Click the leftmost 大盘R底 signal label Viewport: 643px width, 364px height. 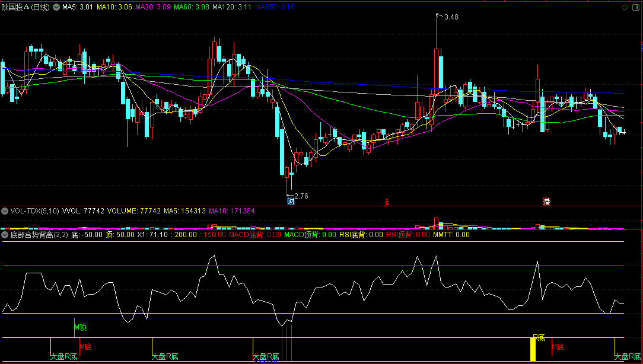pyautogui.click(x=63, y=357)
